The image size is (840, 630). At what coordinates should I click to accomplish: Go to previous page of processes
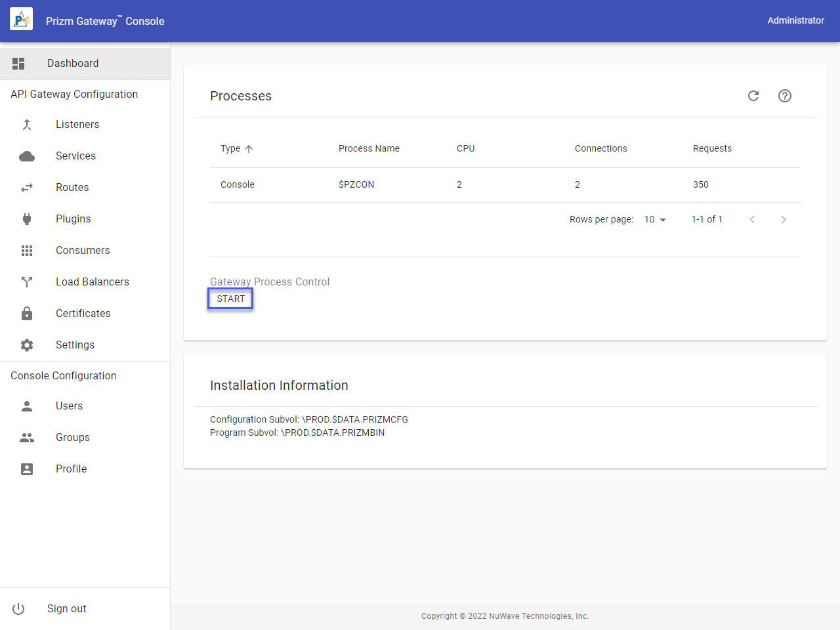[752, 220]
